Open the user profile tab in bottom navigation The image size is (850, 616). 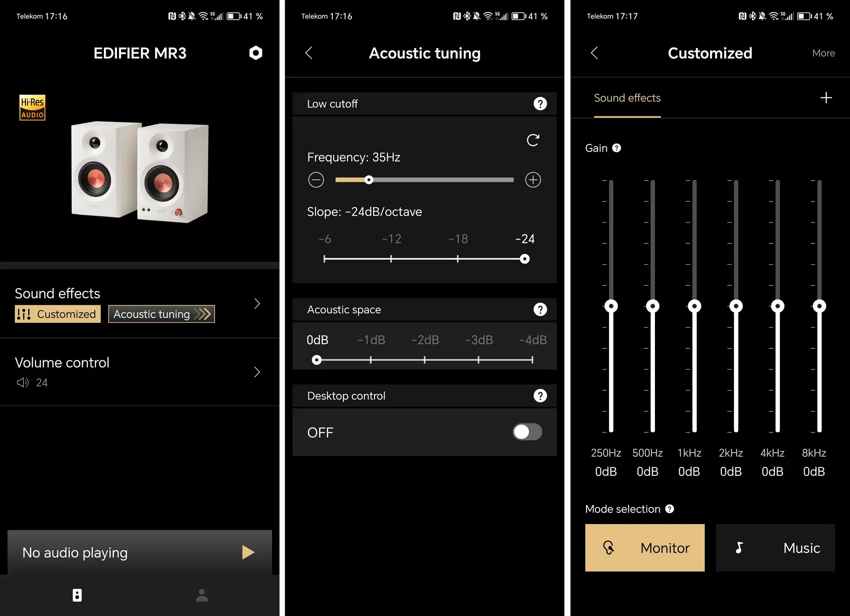[202, 595]
